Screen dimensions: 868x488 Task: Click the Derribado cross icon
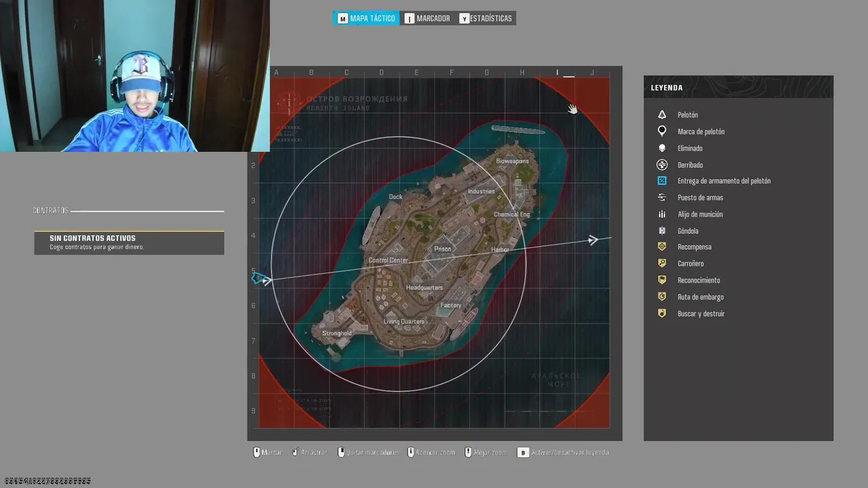662,165
